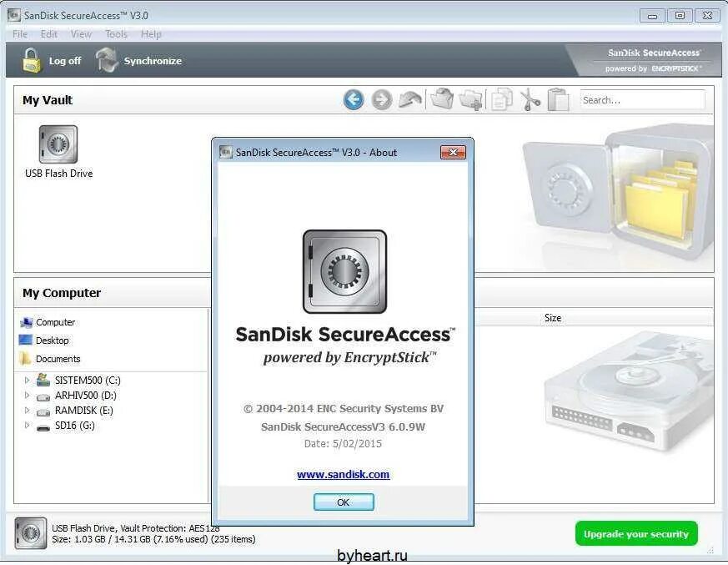Click the Forward navigation arrow
728x565 pixels.
[x=381, y=99]
